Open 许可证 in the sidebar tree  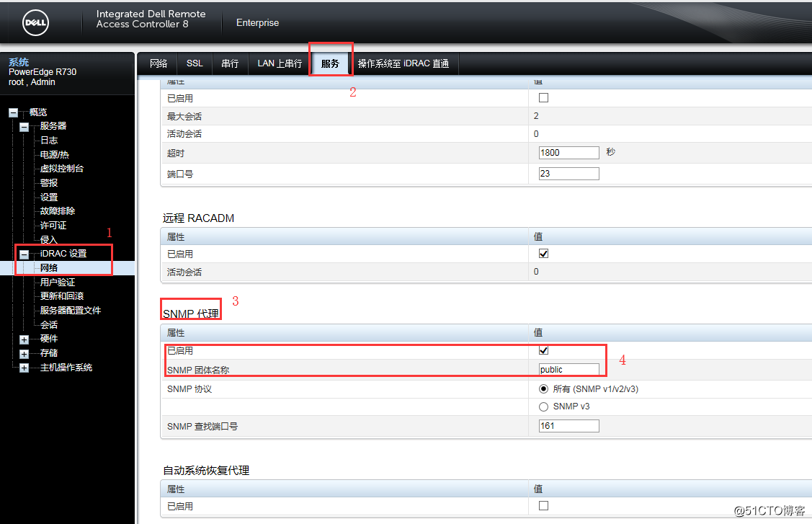click(x=53, y=226)
